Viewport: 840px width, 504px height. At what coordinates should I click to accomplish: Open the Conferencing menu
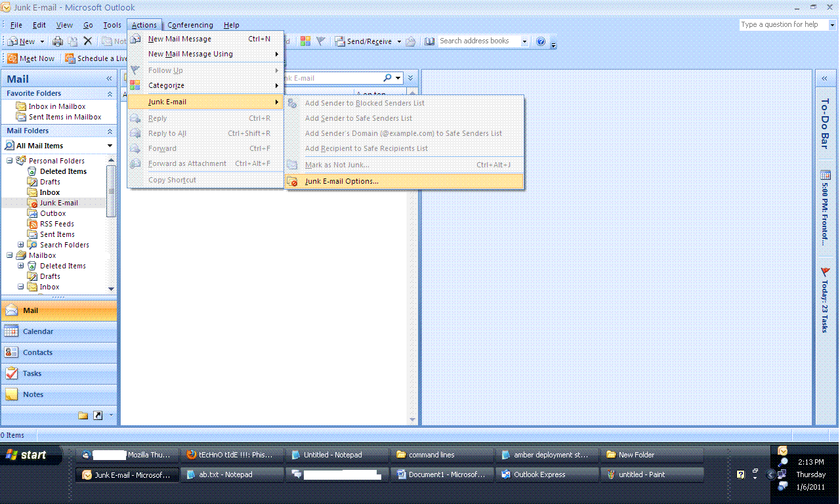[190, 25]
